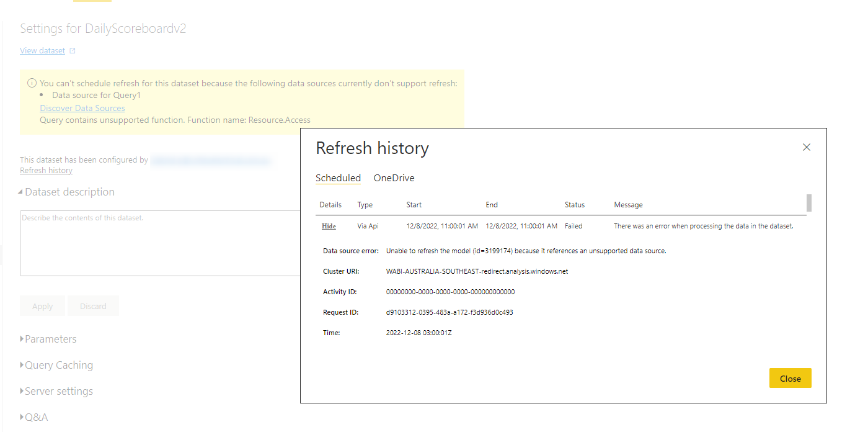Screen dimensions: 868x432
Task: Expand the Server settings section
Action: click(56, 391)
